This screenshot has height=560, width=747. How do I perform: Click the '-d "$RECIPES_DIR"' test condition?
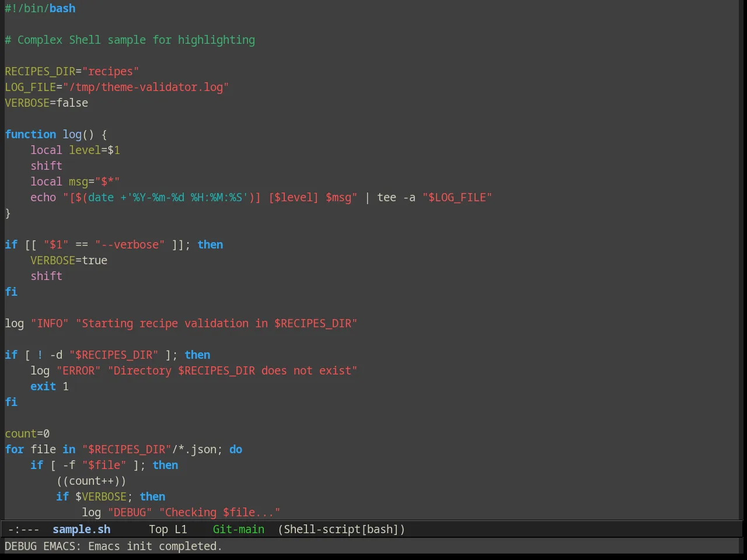tap(104, 355)
